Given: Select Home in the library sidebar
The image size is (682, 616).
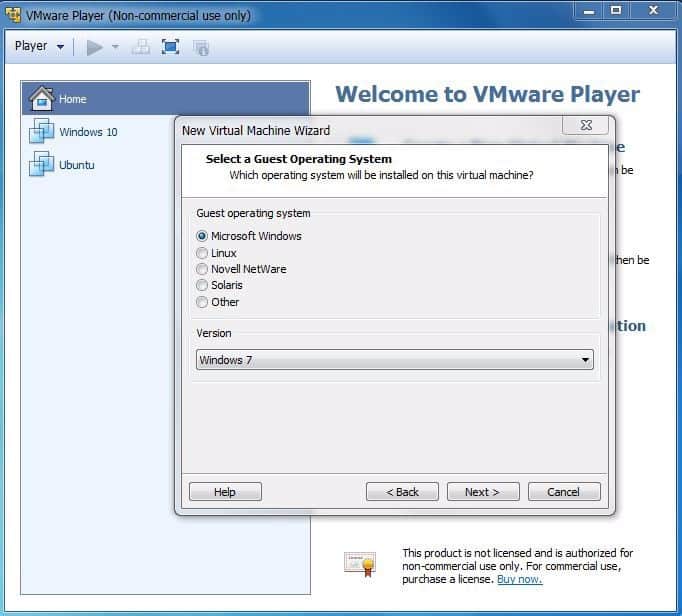Looking at the screenshot, I should pos(165,99).
